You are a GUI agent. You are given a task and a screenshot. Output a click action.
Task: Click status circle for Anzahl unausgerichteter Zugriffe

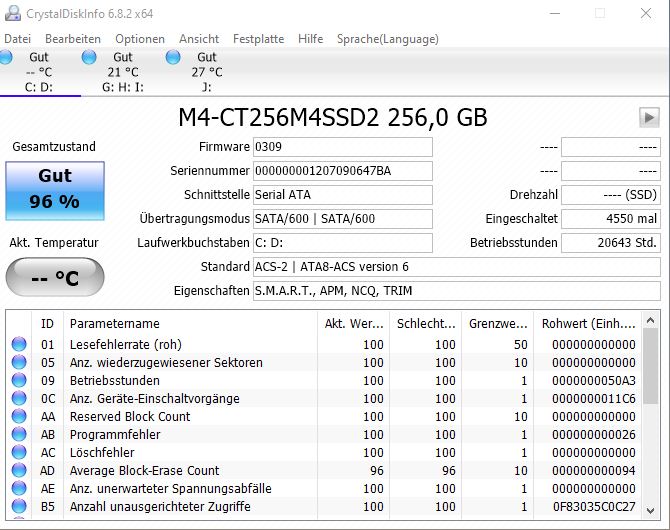(19, 506)
